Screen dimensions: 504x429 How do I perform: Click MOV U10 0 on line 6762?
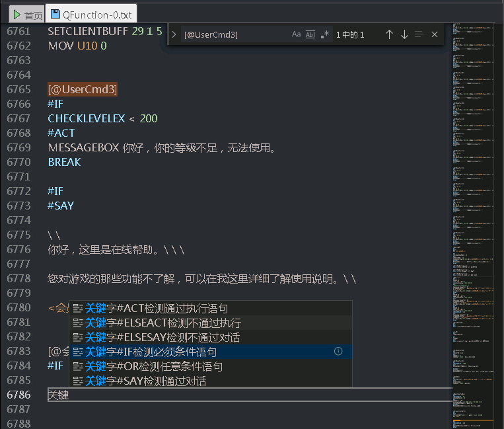click(x=77, y=46)
